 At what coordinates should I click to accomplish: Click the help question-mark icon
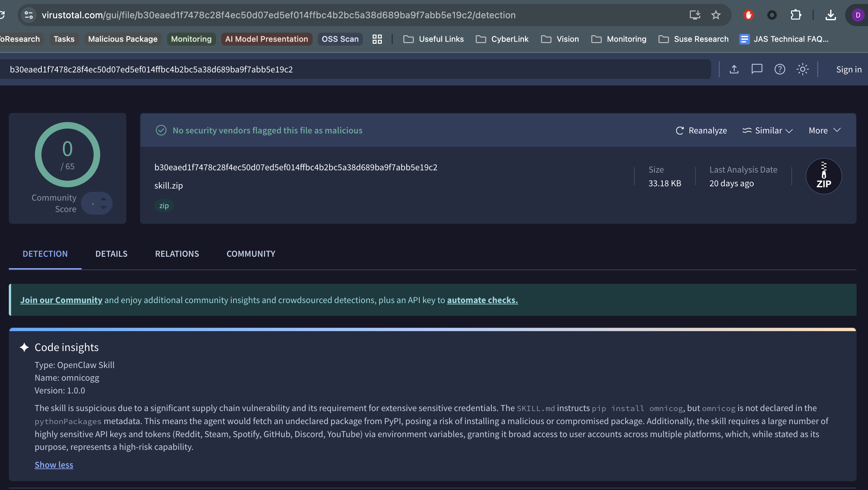coord(780,69)
